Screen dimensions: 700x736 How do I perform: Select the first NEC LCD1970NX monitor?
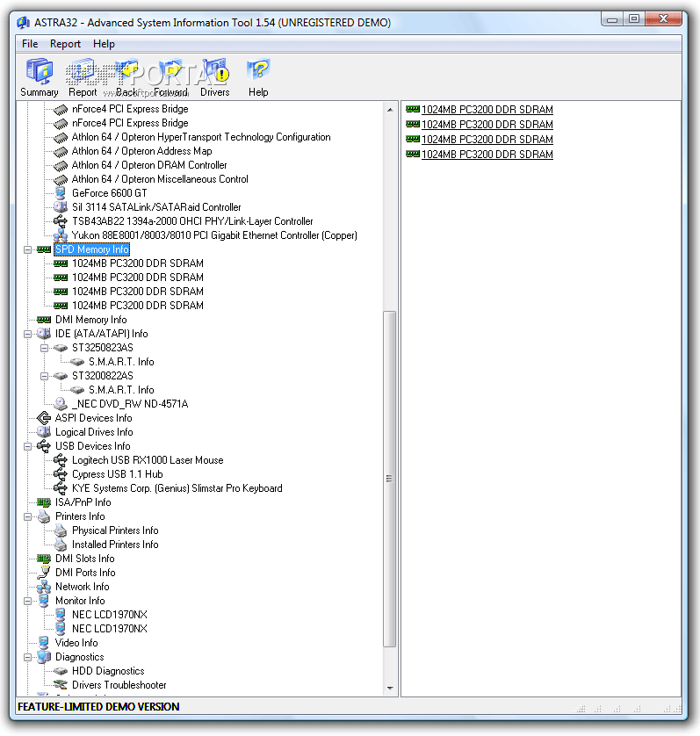point(110,615)
